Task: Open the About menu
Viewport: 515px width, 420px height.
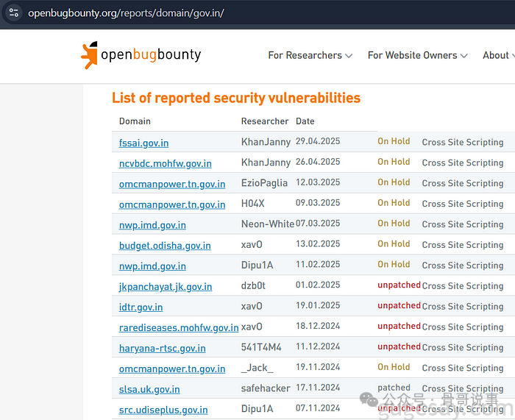Action: 499,55
